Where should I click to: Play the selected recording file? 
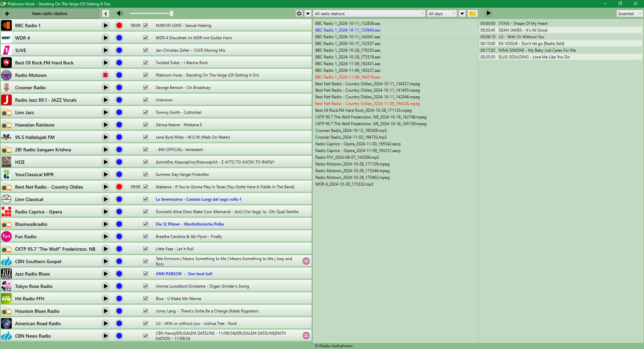click(489, 13)
